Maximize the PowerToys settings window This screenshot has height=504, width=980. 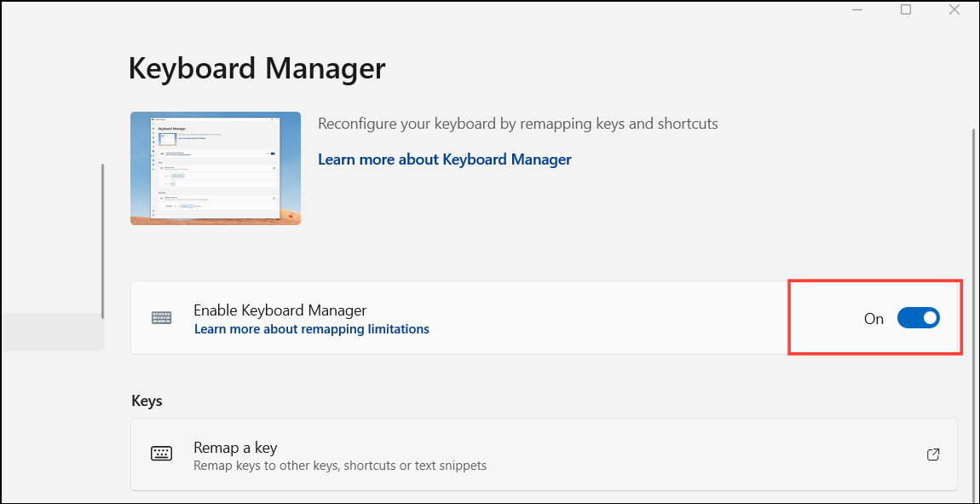click(906, 9)
